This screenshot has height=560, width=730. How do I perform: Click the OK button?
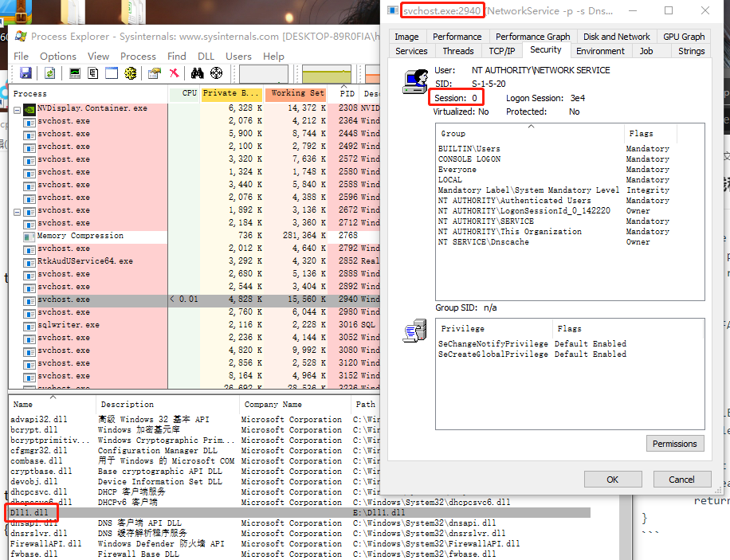[612, 480]
